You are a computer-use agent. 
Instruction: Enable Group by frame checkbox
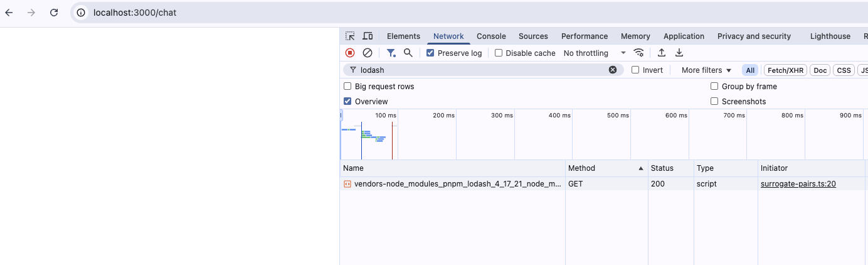714,86
